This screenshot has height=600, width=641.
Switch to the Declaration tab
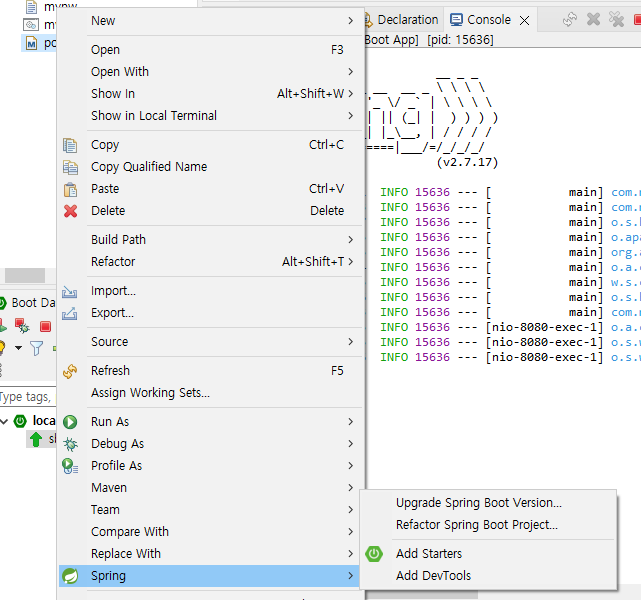(x=403, y=20)
